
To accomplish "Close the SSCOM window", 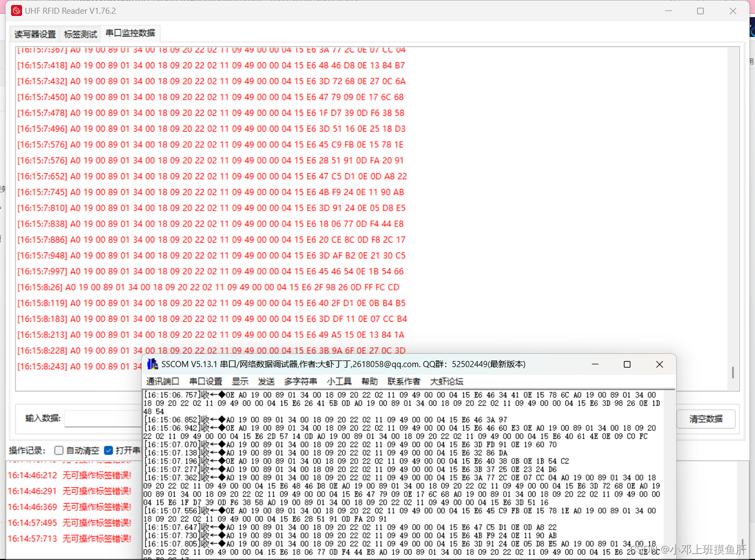I will coord(660,364).
